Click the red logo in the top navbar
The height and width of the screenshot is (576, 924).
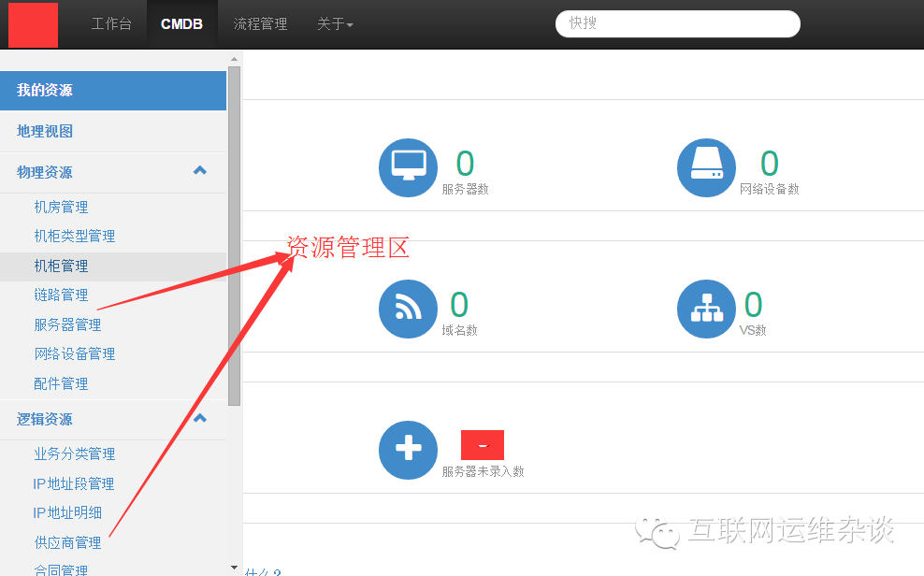click(33, 24)
